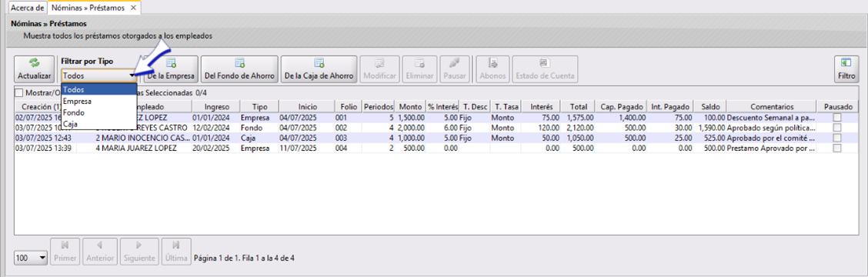This screenshot has height=277, width=868.
Task: Open the rows-per-page 100 dropdown
Action: (42, 259)
